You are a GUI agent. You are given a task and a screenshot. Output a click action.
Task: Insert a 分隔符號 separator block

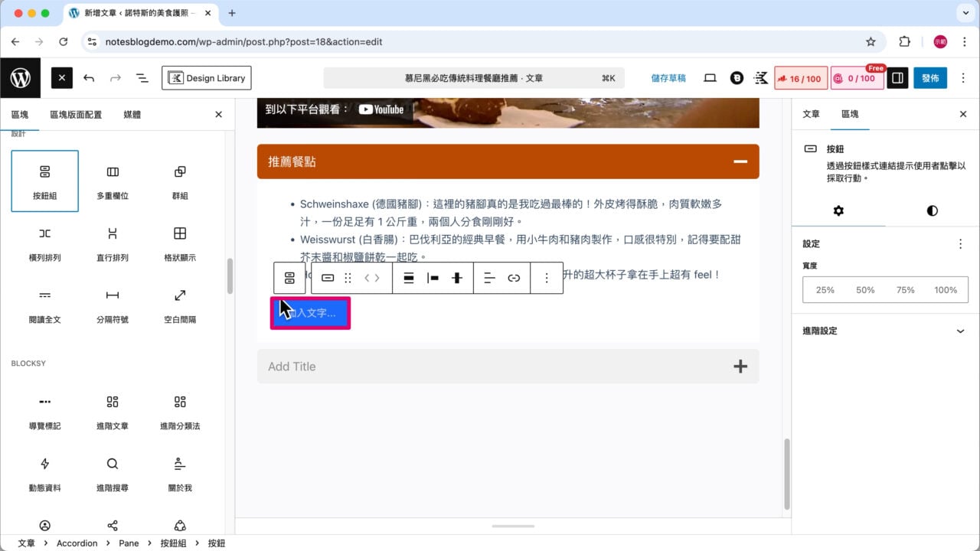112,305
